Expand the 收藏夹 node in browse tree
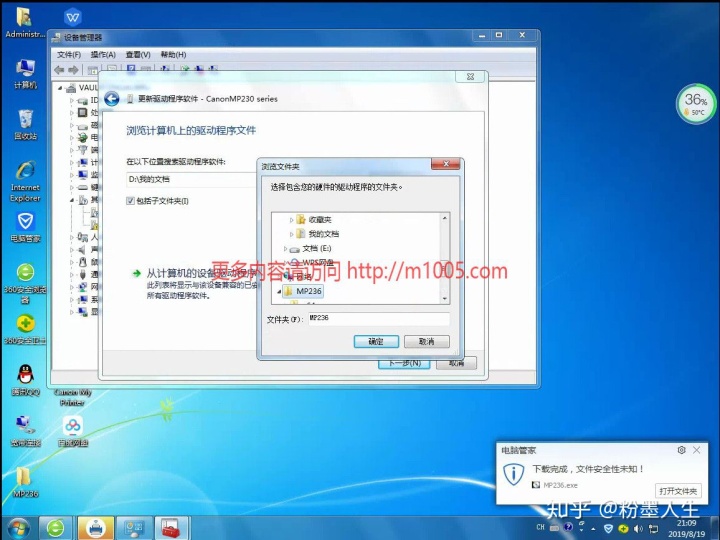The width and height of the screenshot is (720, 540). click(x=291, y=220)
